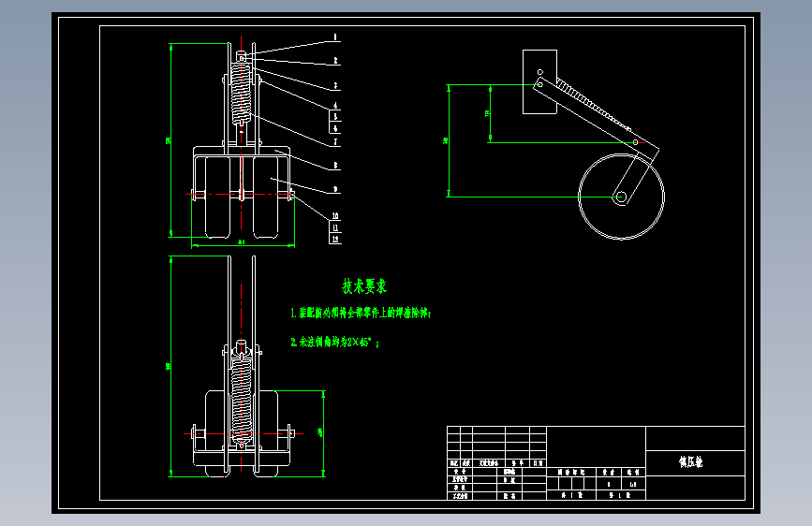Viewport: 812px width, 526px height.
Task: Click the '镇压轮' title block name
Action: click(x=691, y=461)
